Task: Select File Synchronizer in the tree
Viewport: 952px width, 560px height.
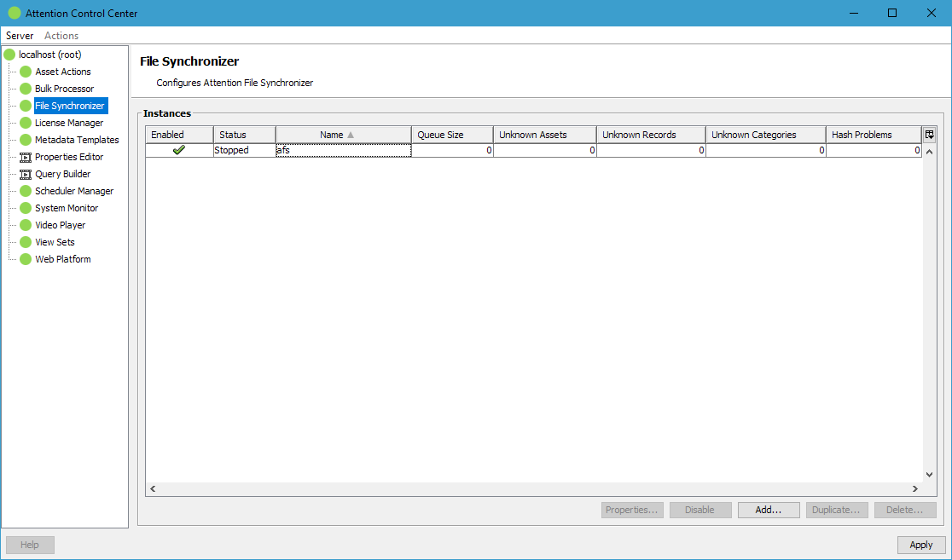Action: 71,106
